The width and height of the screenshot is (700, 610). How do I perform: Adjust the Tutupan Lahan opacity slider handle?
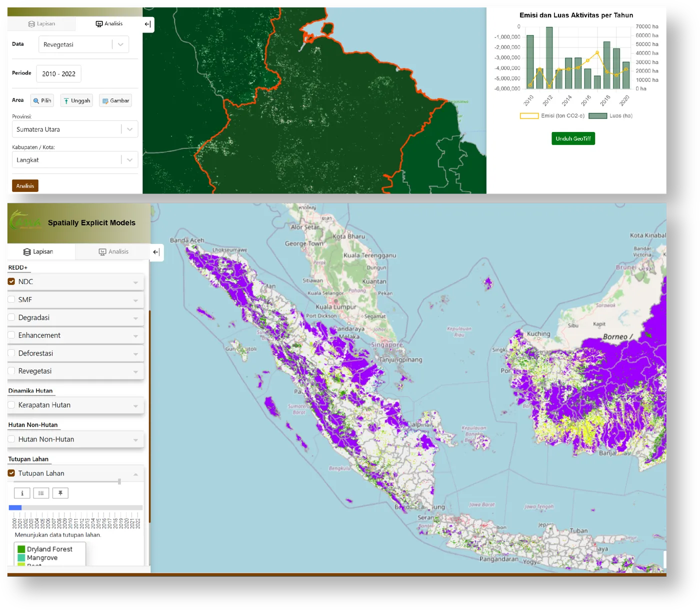pyautogui.click(x=119, y=481)
